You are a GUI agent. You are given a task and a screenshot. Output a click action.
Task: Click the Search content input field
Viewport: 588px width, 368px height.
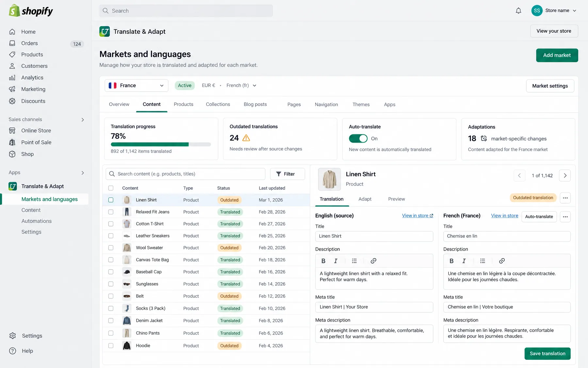click(x=185, y=174)
